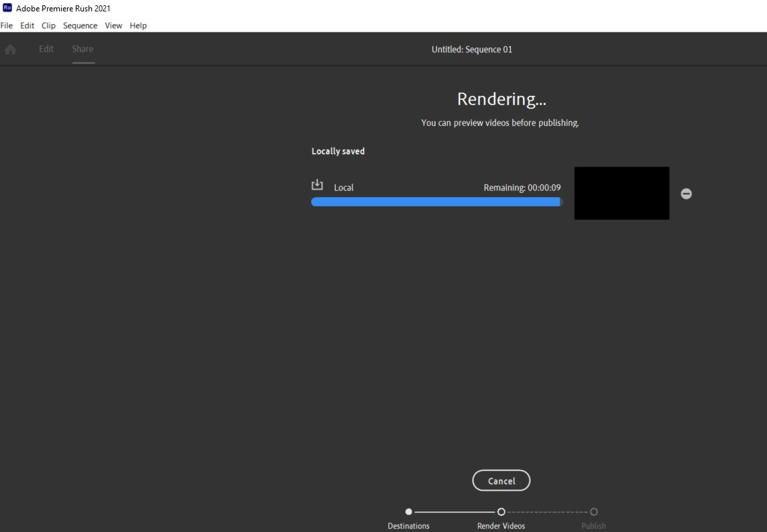Click the Publish label
767x532 pixels.
[x=593, y=526]
